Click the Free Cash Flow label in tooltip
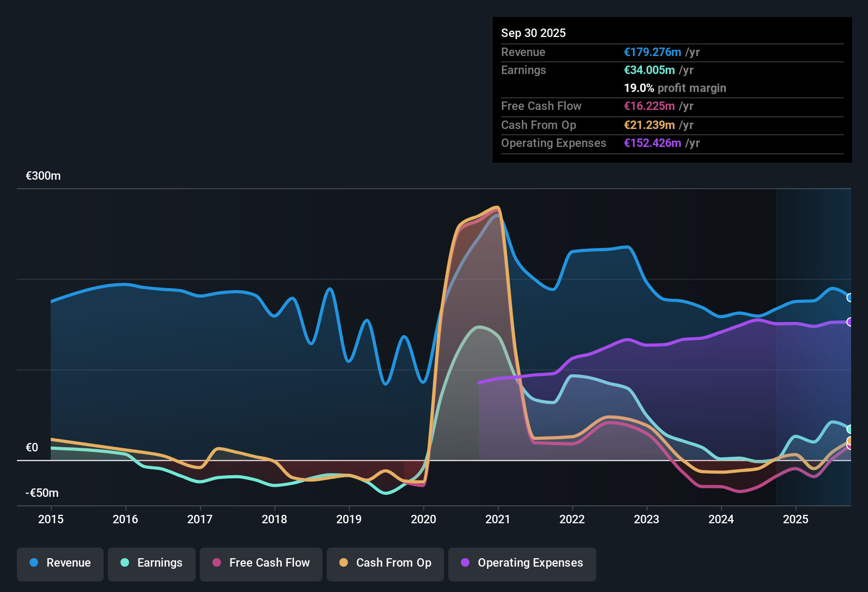 pyautogui.click(x=541, y=106)
